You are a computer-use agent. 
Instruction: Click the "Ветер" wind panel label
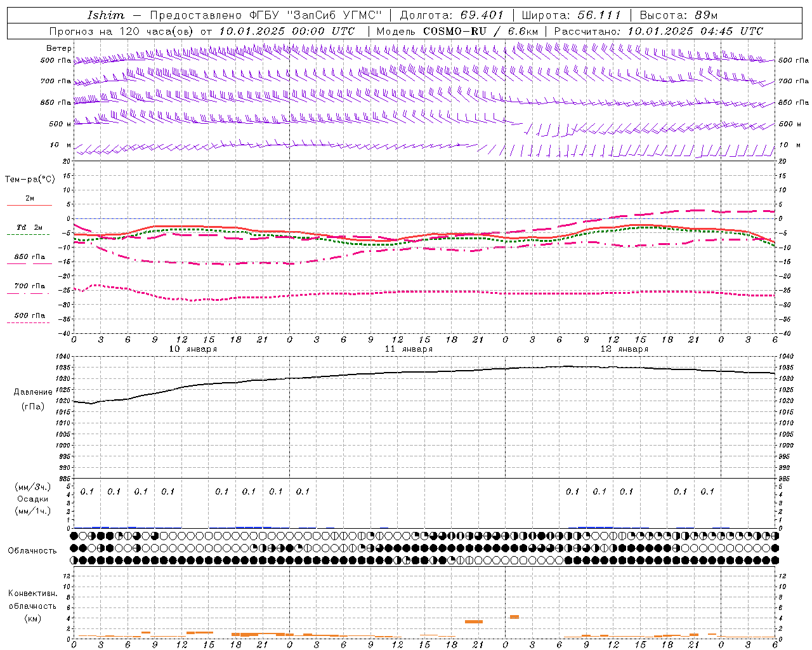coord(58,48)
